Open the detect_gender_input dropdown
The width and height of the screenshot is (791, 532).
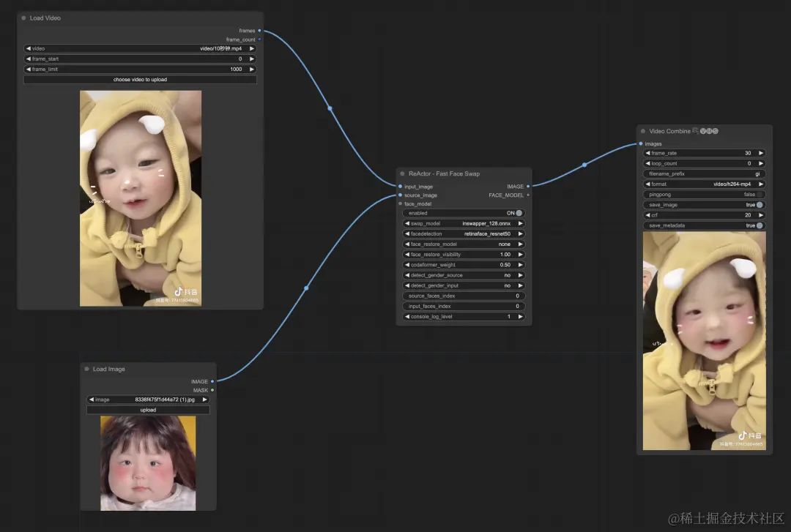pos(464,285)
